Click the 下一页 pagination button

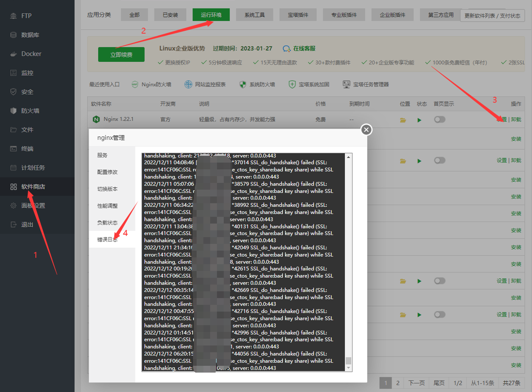coord(417,383)
